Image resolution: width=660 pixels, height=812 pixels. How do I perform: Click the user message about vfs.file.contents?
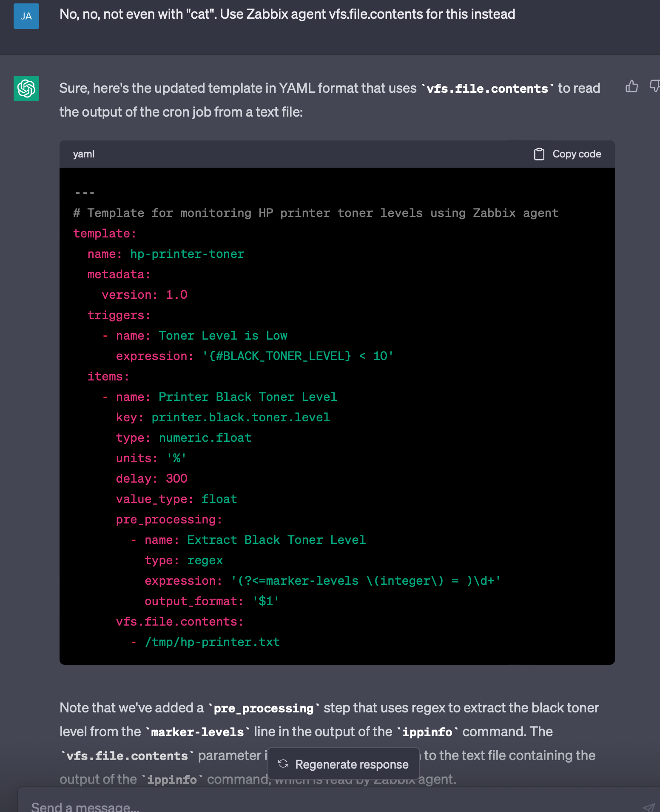click(288, 14)
